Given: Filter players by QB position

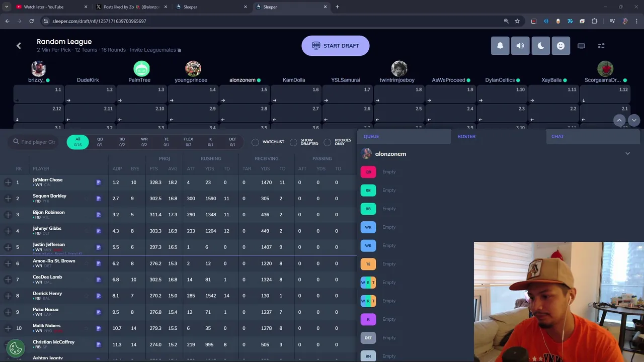Looking at the screenshot, I should pyautogui.click(x=100, y=142).
